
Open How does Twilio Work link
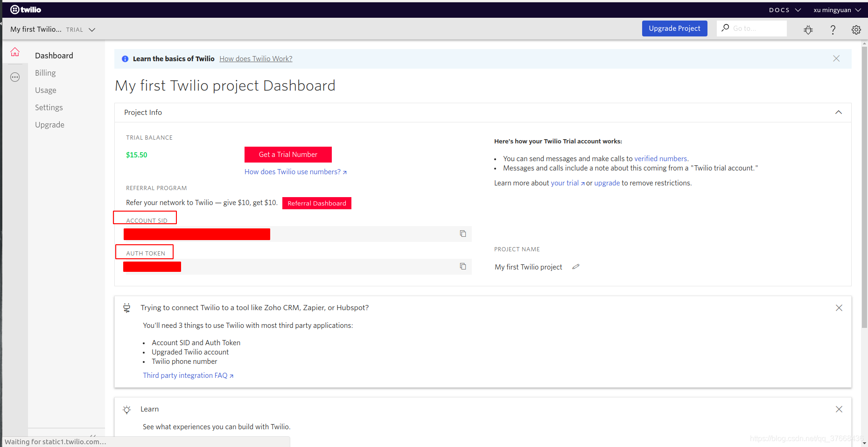pos(256,59)
